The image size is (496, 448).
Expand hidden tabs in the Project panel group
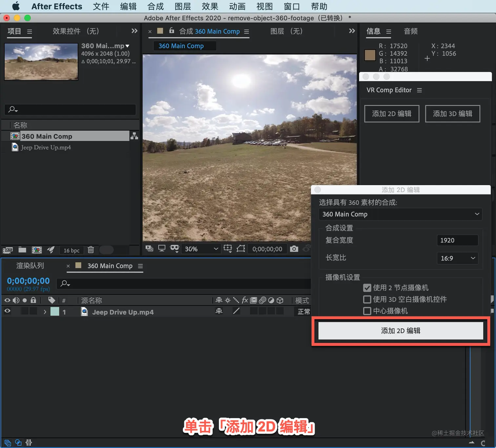point(134,31)
